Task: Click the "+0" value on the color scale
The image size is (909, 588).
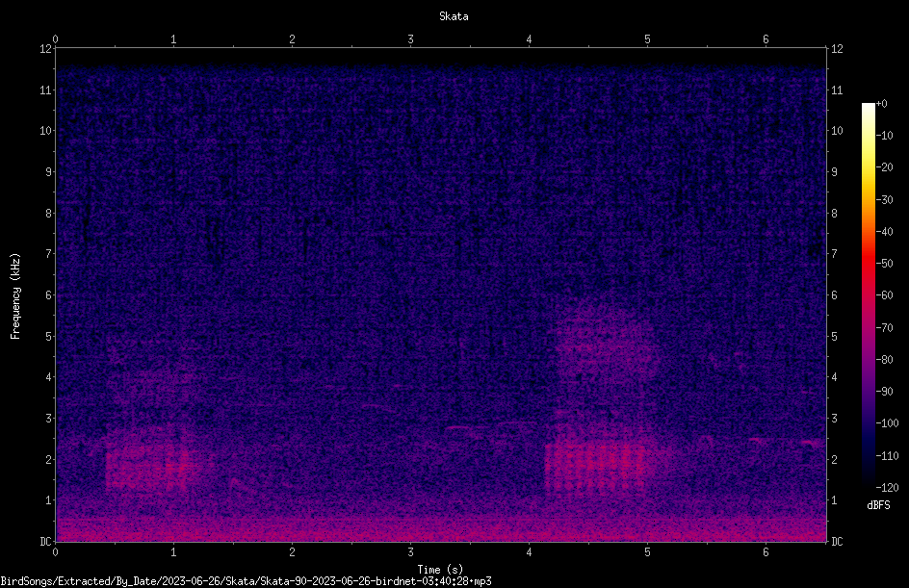Action: 881,104
